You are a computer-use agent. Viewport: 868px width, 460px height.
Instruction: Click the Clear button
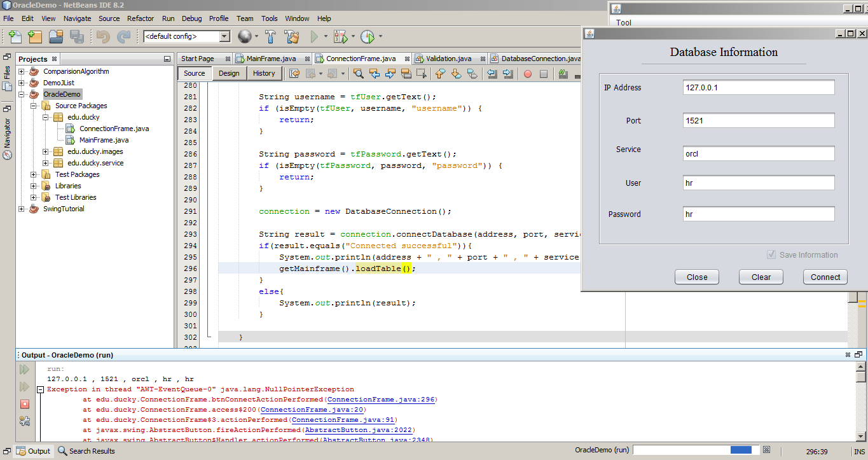click(761, 277)
